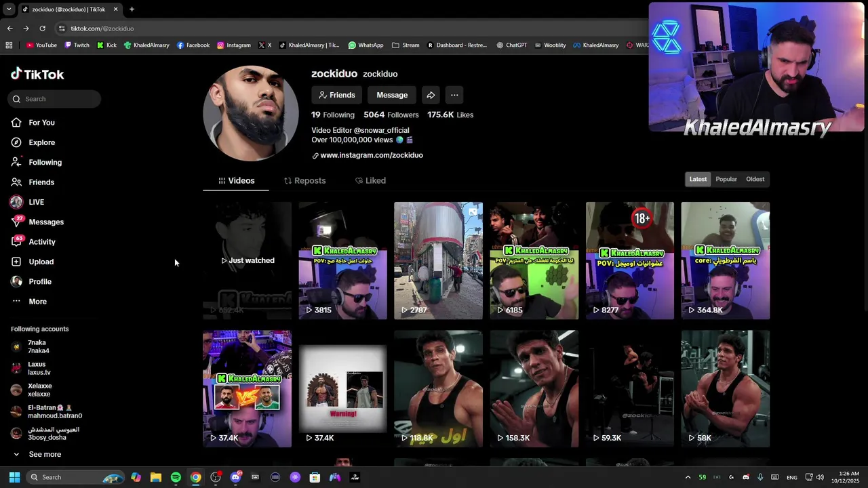Viewport: 868px width, 488px height.
Task: Click the TikTok search field
Action: tap(55, 99)
